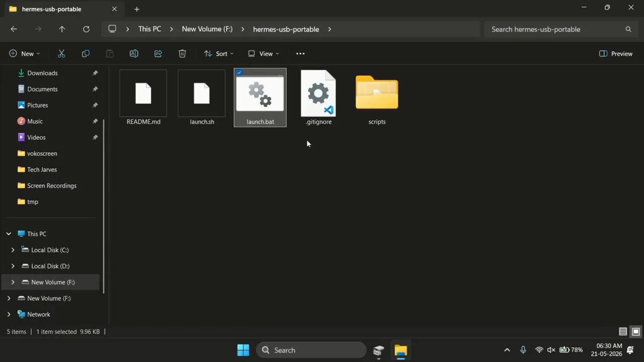Add a new tab with plus button
This screenshot has height=362, width=644.
[136, 9]
